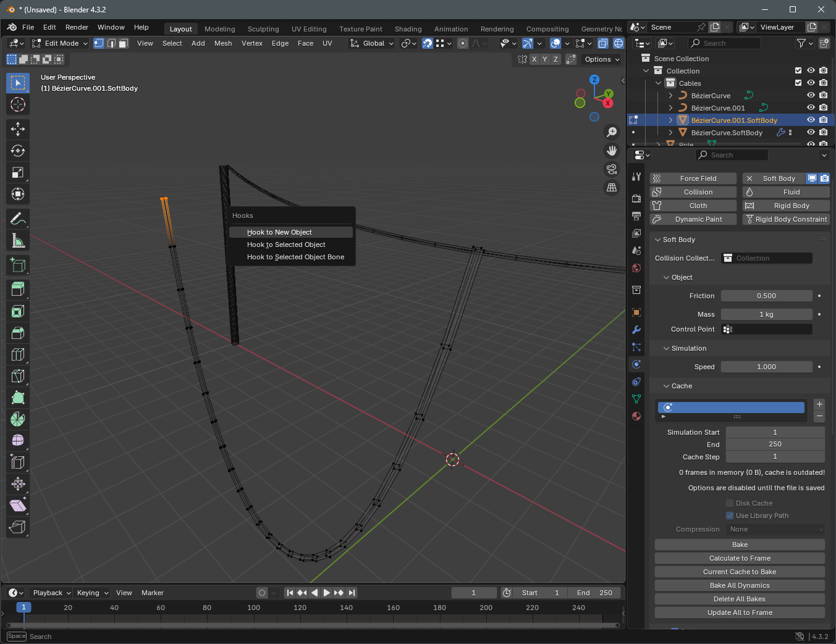Screen dimensions: 836x644
Task: Open the Modifiers wrench properties tab
Action: pyautogui.click(x=636, y=330)
